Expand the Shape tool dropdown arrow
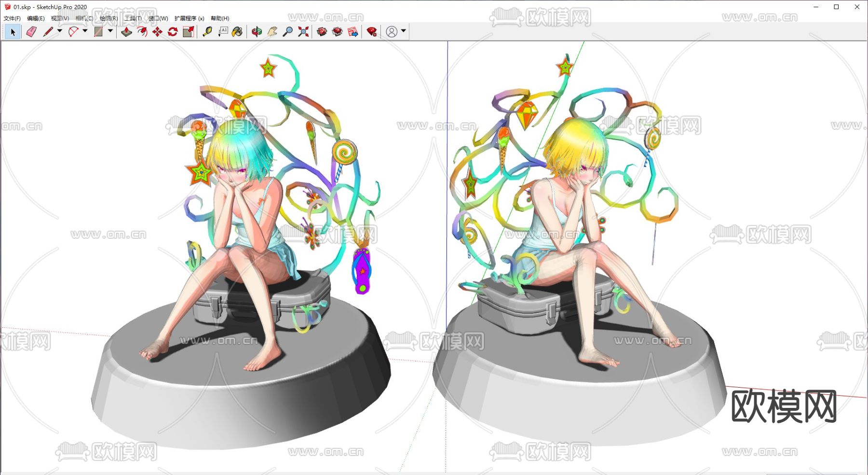Screen dimensions: 868x475 [110, 31]
